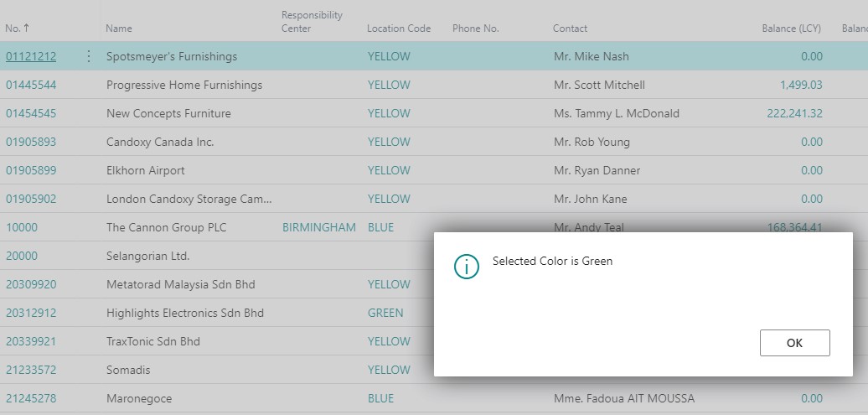868x415 pixels.
Task: Click the information icon in the message dialog
Action: (466, 267)
